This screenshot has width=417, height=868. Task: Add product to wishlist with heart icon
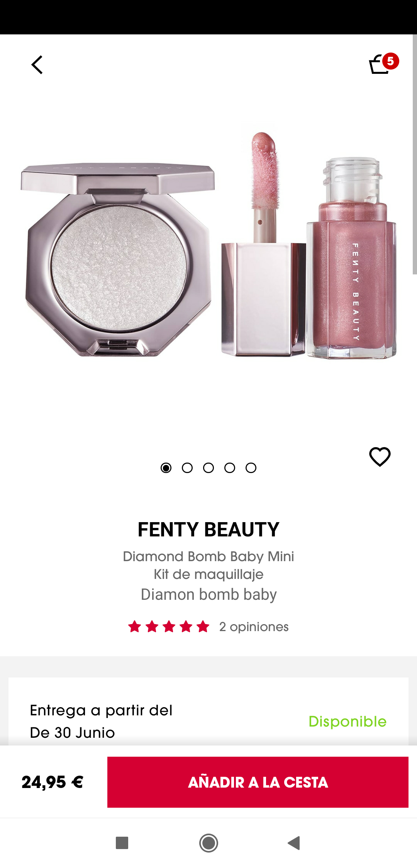(x=380, y=457)
